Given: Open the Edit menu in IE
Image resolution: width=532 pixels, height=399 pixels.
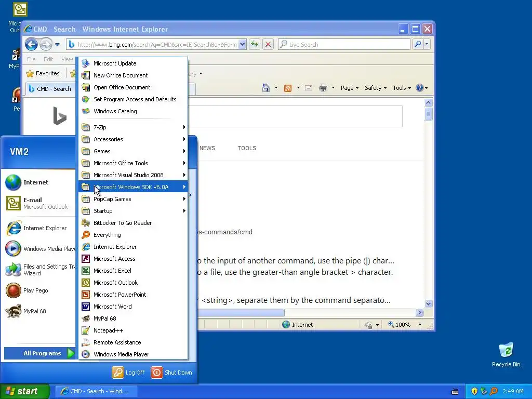Looking at the screenshot, I should 48,59.
